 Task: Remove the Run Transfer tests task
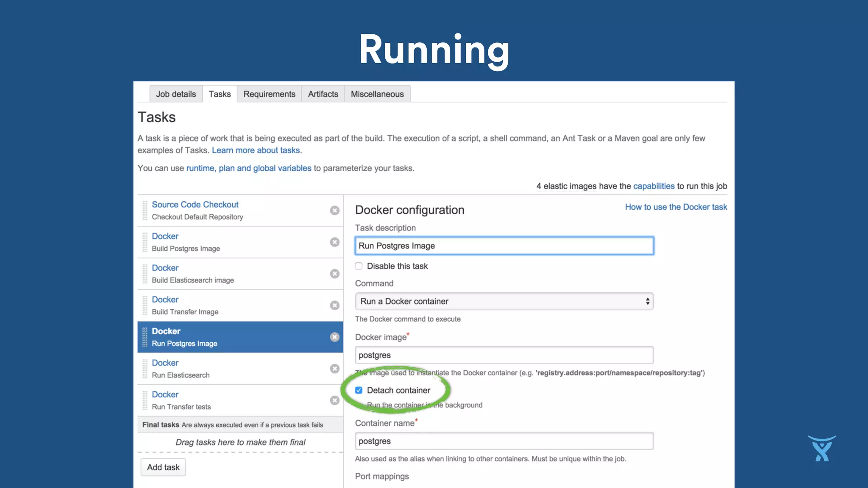click(334, 400)
